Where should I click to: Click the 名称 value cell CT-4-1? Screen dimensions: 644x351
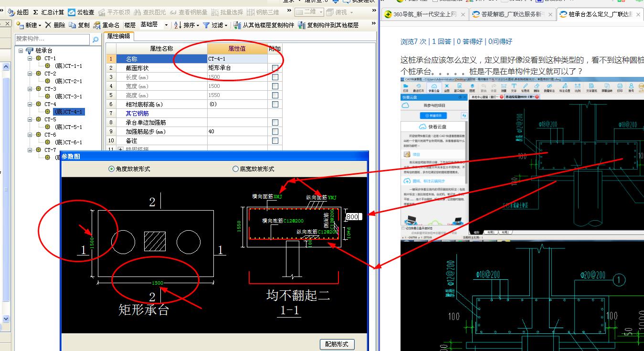point(237,59)
